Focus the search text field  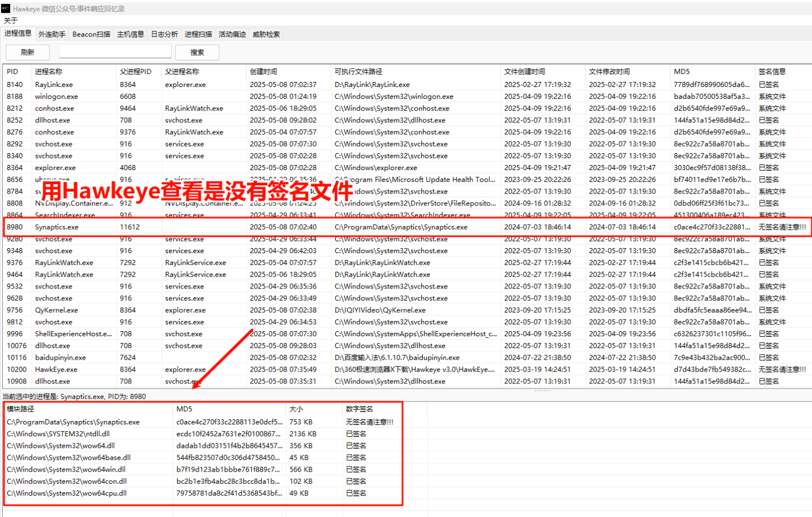coord(115,52)
